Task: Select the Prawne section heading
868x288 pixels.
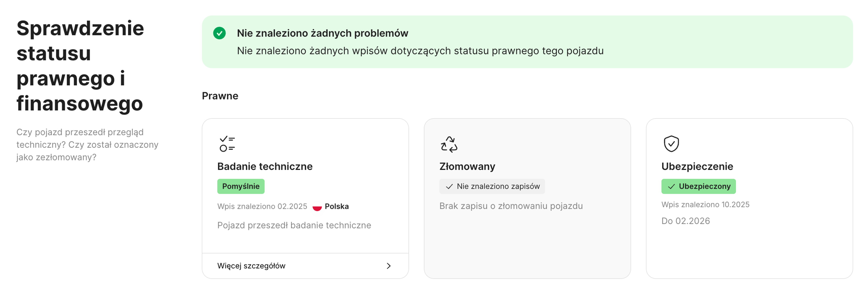Action: tap(219, 96)
